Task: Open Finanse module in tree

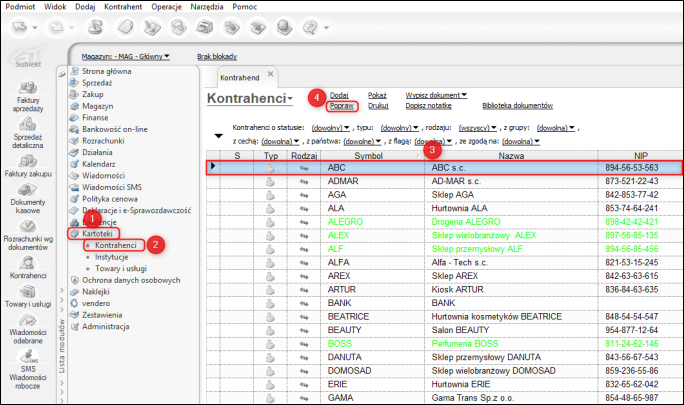Action: click(95, 117)
